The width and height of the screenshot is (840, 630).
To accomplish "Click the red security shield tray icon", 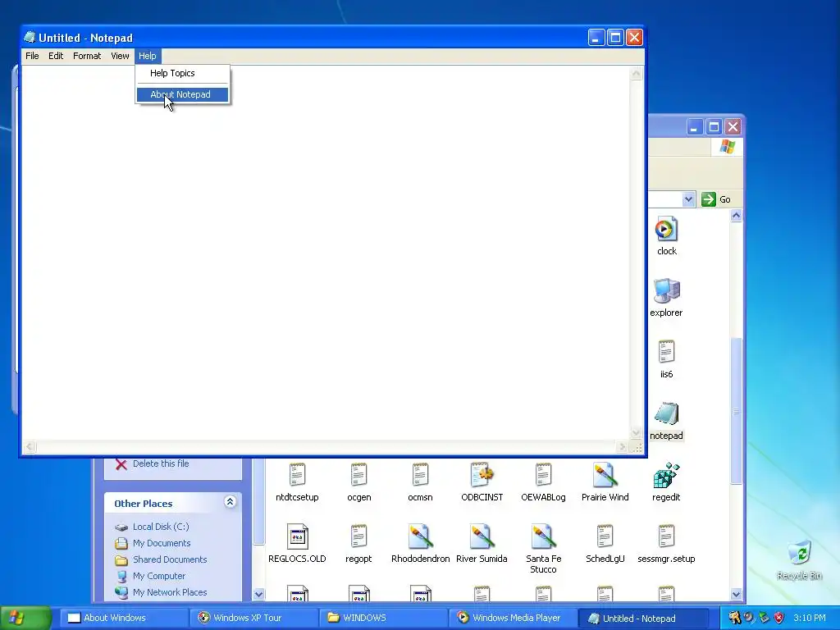I will pos(779,619).
